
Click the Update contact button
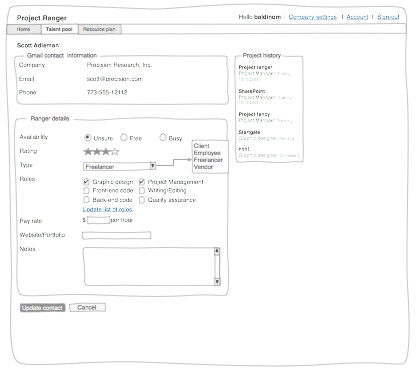[42, 308]
